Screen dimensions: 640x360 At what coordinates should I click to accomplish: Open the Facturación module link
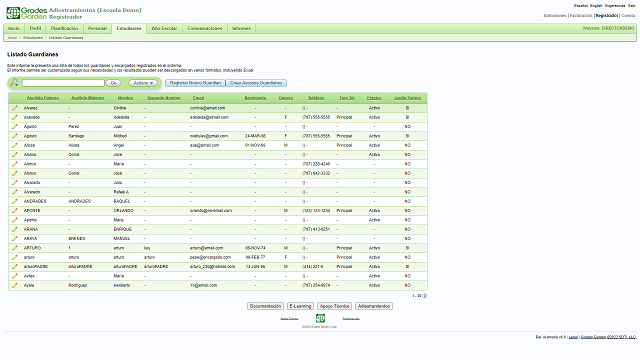click(x=581, y=16)
